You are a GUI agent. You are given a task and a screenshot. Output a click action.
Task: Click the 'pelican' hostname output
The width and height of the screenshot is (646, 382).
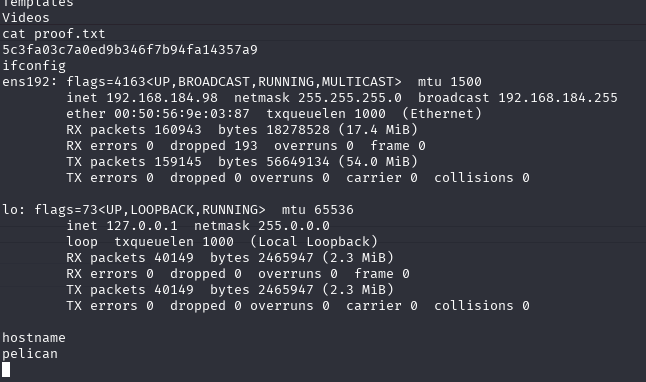click(x=30, y=354)
